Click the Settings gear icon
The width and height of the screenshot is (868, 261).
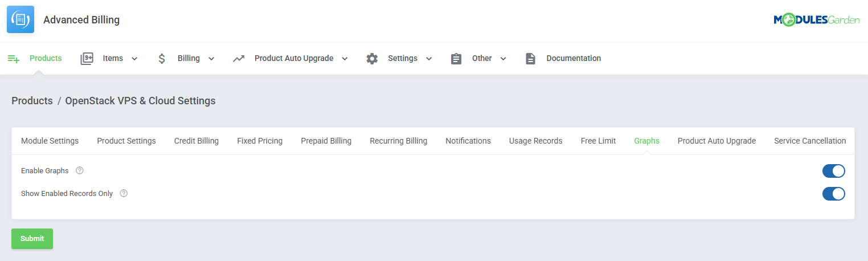pyautogui.click(x=372, y=59)
